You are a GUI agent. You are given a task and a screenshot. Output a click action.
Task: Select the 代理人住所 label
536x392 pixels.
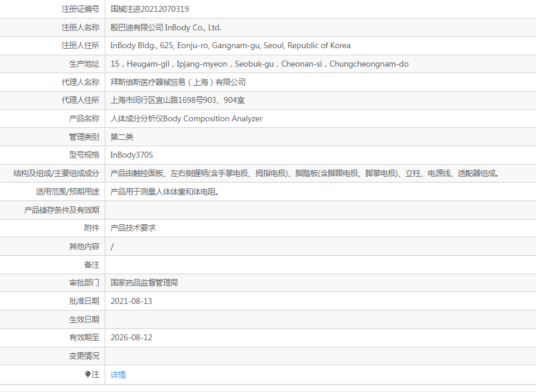coord(80,100)
